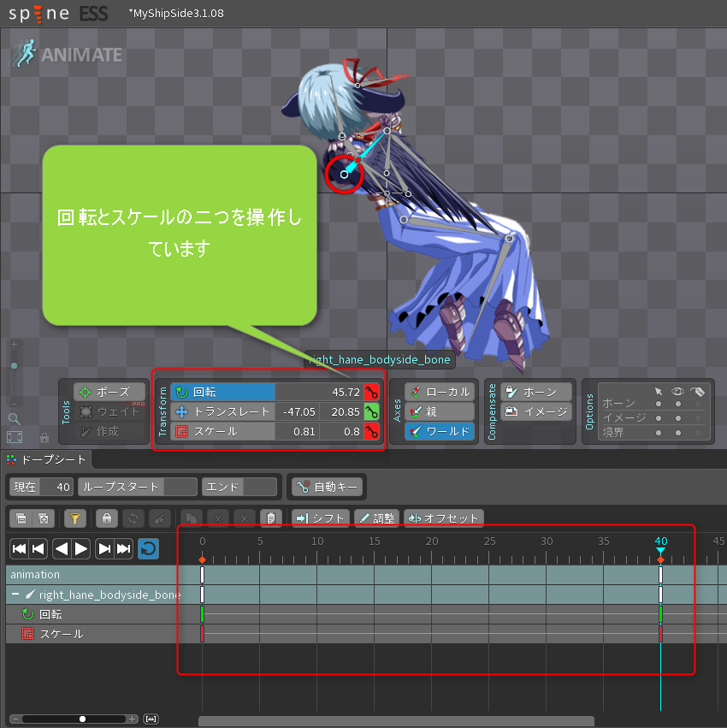Viewport: 727px width, 728px height.
Task: Adjust the viewport zoom slider handle
Action: 15,366
